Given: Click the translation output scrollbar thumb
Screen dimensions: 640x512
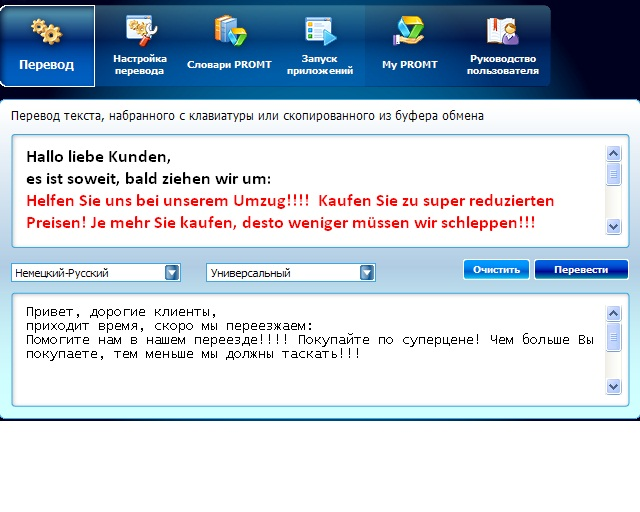Looking at the screenshot, I should (x=613, y=337).
